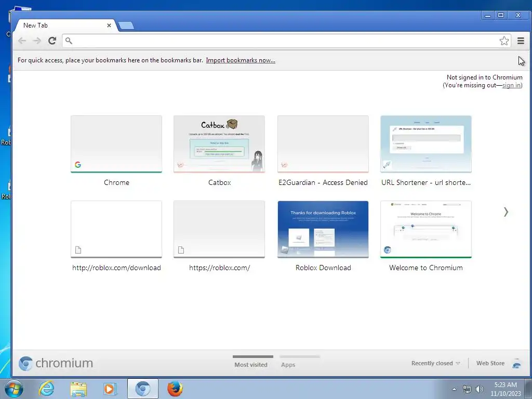Open the Catbox thumbnail
The height and width of the screenshot is (399, 532).
[x=219, y=144]
